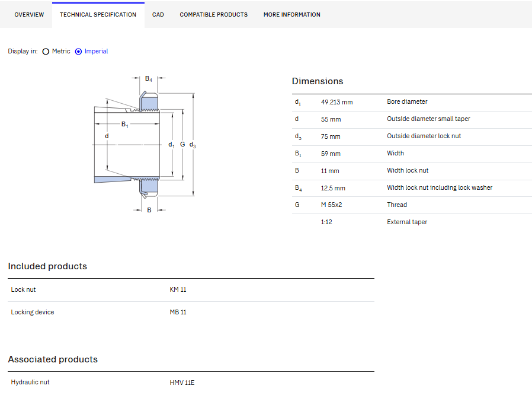Click 'Outside diameter lock nut' description
This screenshot has width=532, height=395.
(424, 136)
